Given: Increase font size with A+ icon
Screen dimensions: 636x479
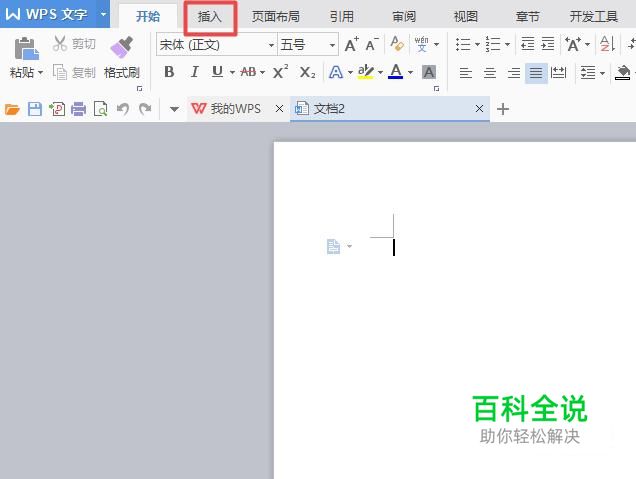Looking at the screenshot, I should pyautogui.click(x=351, y=44).
